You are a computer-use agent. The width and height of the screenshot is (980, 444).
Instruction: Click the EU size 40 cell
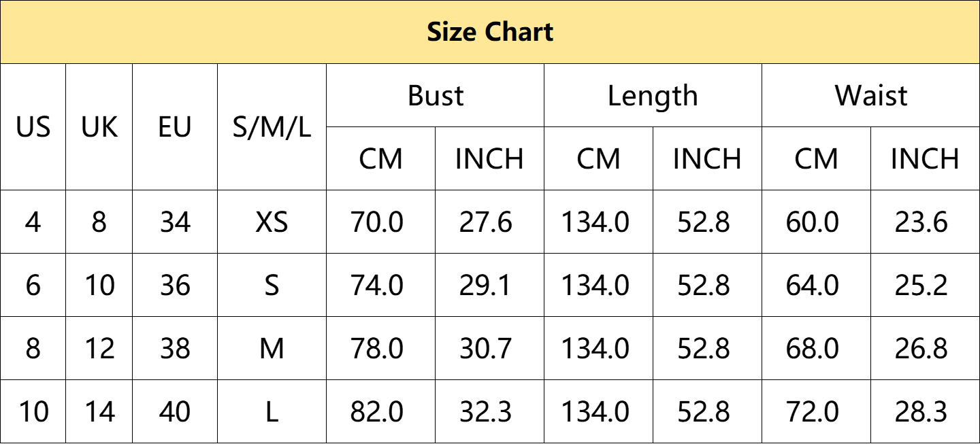(x=175, y=412)
